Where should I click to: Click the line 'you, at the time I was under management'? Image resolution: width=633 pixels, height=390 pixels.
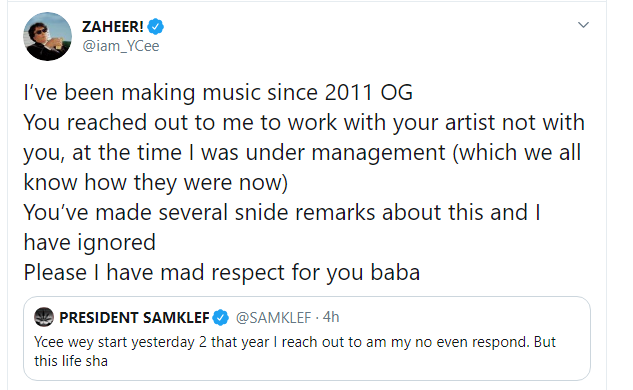(x=302, y=153)
